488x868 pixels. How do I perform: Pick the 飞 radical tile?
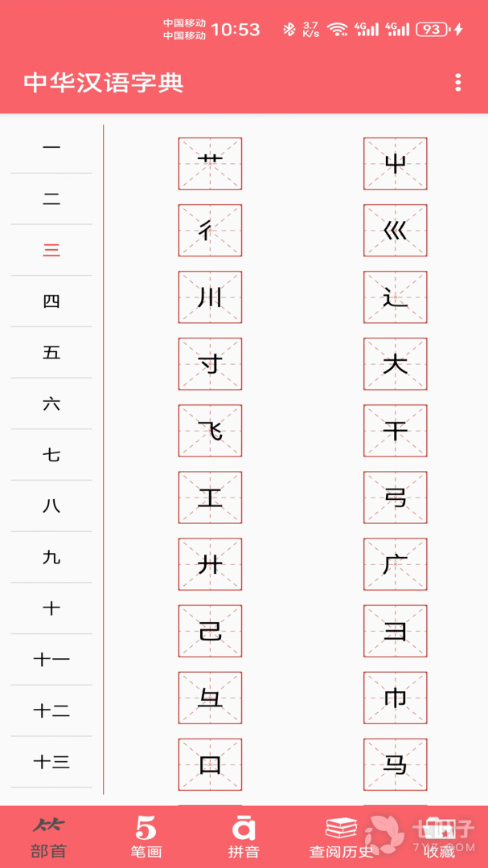[210, 431]
